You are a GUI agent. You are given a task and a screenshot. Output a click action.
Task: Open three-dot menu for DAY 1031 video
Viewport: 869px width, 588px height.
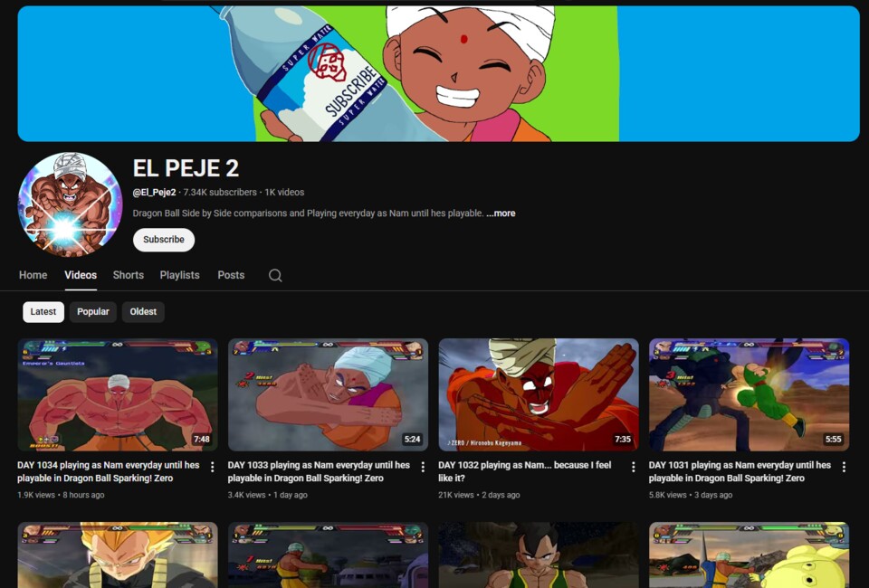pyautogui.click(x=844, y=467)
